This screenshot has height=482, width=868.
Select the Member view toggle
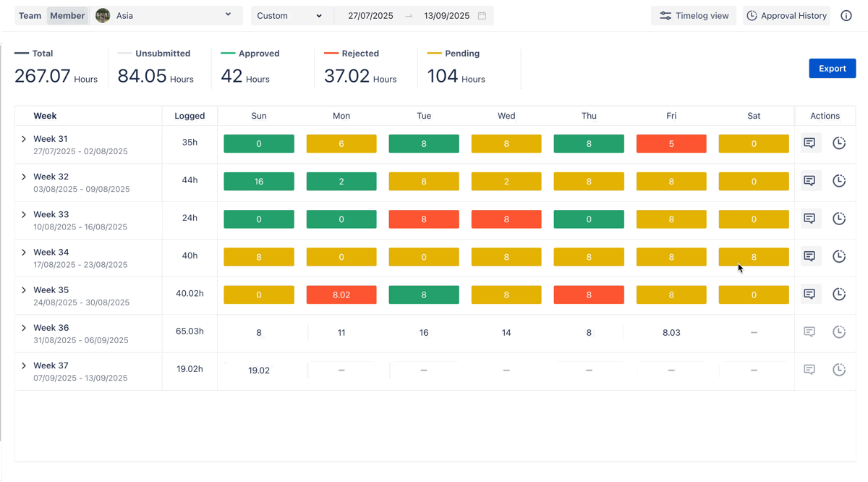pyautogui.click(x=67, y=16)
